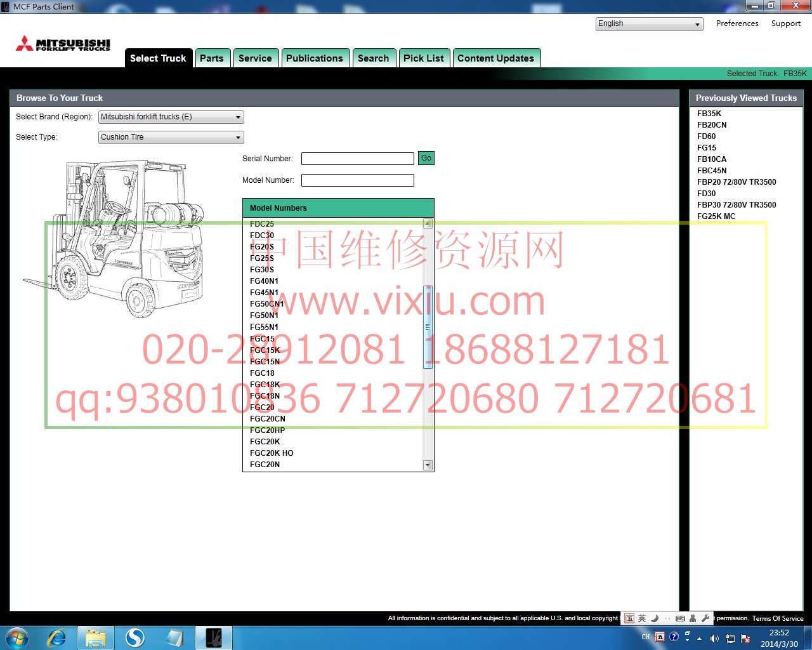
Task: Launch Internet Explorer from the taskbar
Action: click(x=57, y=637)
